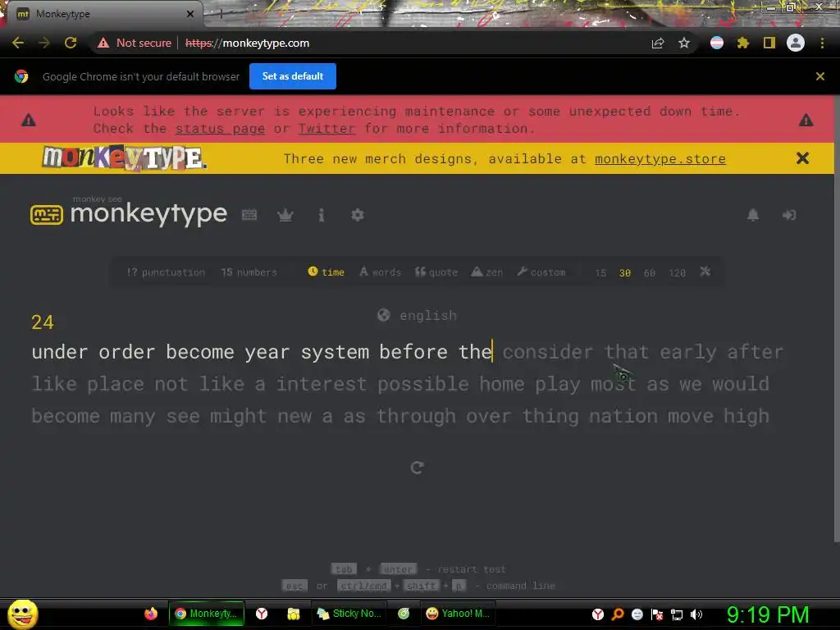Image resolution: width=840 pixels, height=630 pixels.
Task: Open the Extensions puzzle icon
Action: (742, 43)
